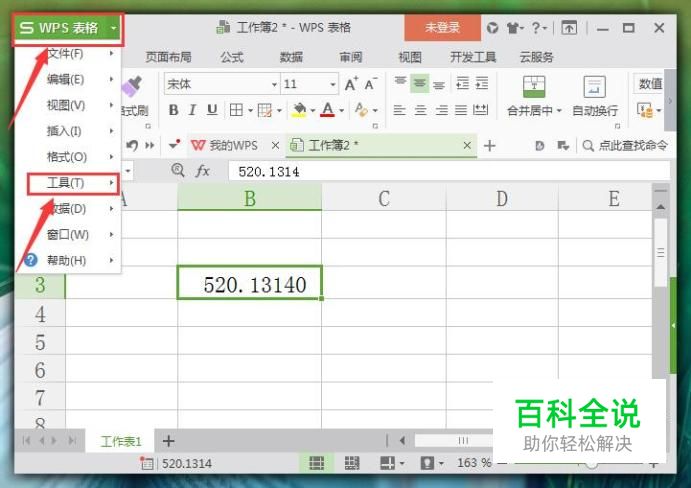Select the 工作表1 sheet tab
The image size is (691, 488).
pyautogui.click(x=121, y=441)
